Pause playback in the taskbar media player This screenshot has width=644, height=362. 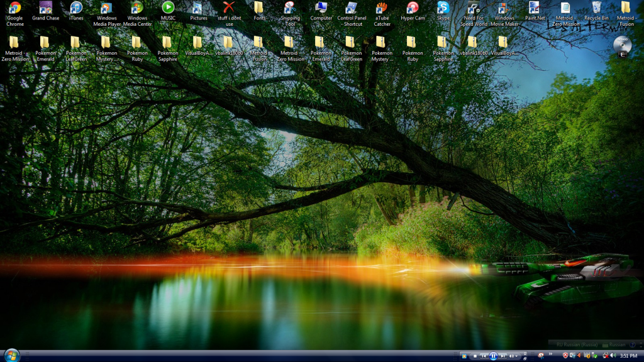click(493, 356)
